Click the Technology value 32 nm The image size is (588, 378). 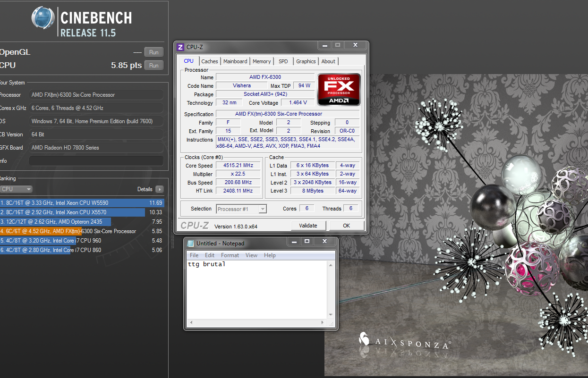click(229, 102)
